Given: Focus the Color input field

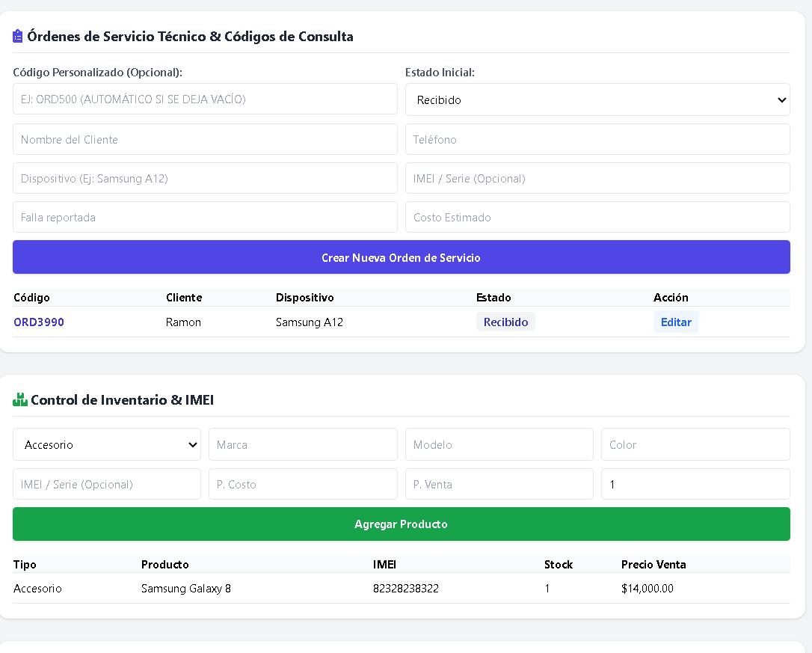Looking at the screenshot, I should (x=695, y=444).
